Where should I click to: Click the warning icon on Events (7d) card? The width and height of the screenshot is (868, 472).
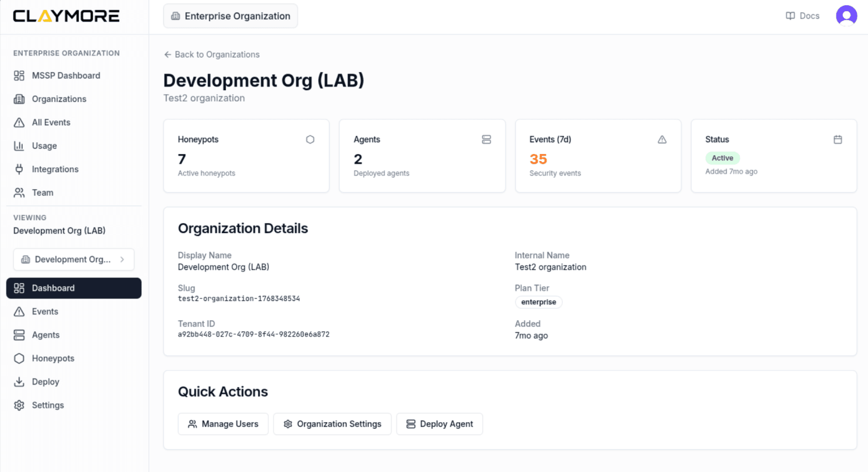pos(662,139)
